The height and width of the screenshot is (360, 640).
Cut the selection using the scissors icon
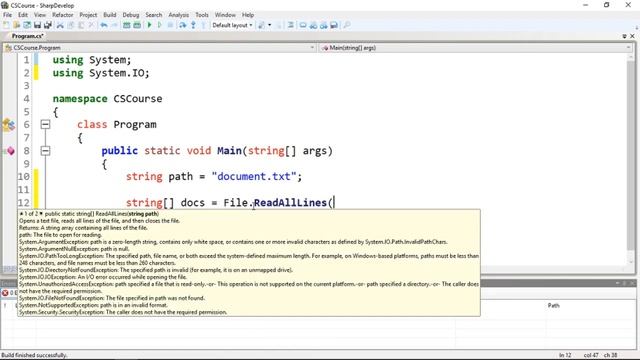click(x=60, y=25)
